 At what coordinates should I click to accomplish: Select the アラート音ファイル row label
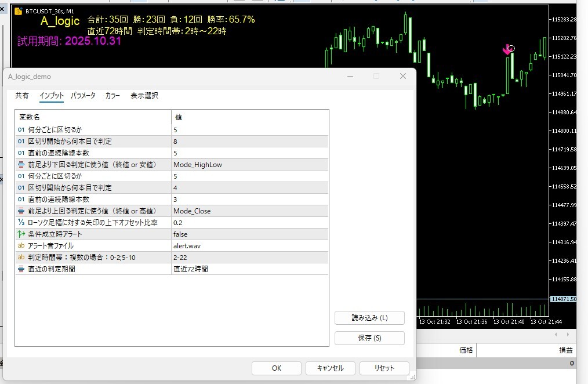tap(50, 246)
